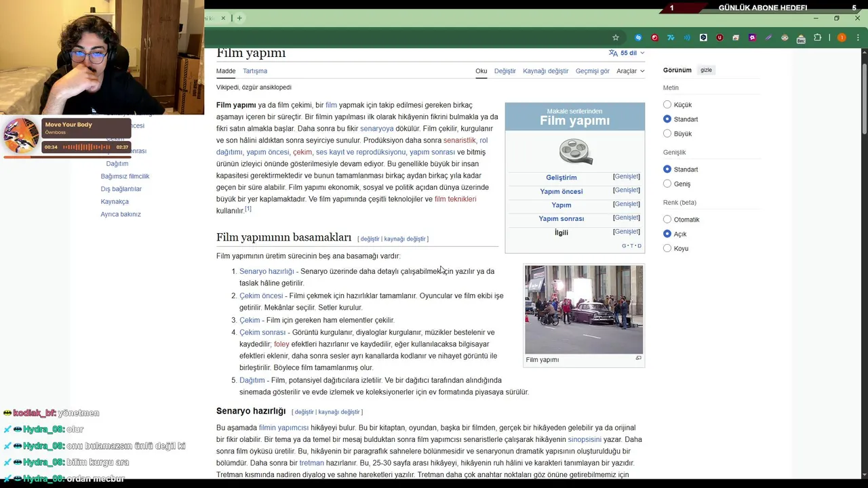Click the film reel image in the infobox
868x488 pixels.
click(x=575, y=151)
